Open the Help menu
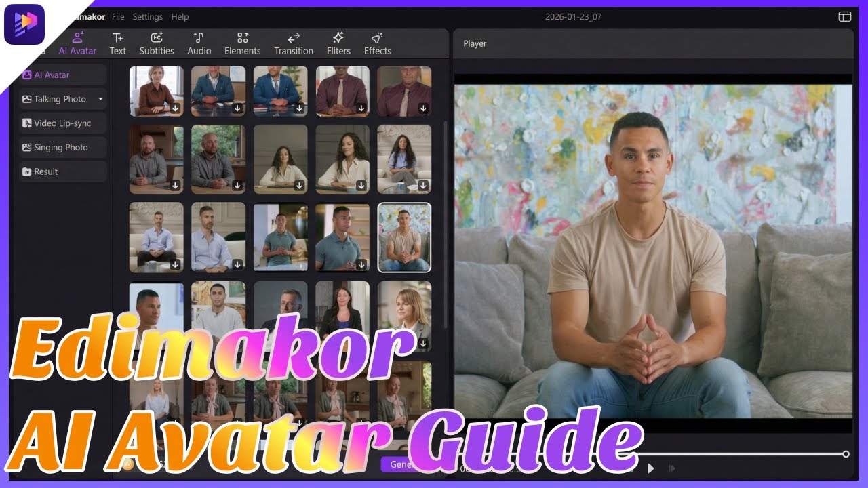The width and height of the screenshot is (868, 488). coord(180,17)
